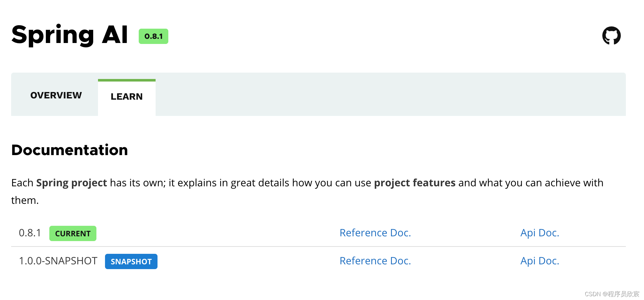
Task: Click the empty tab bar area right of LEARN
Action: [382, 95]
